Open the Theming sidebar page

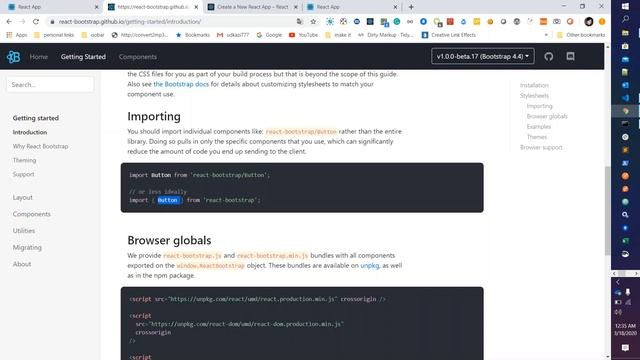tap(24, 160)
